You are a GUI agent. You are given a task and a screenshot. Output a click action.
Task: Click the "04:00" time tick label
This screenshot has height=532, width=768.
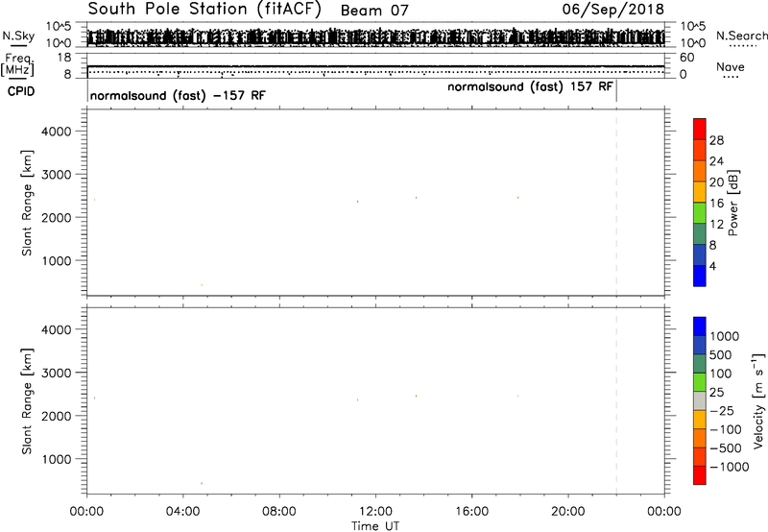point(183,512)
